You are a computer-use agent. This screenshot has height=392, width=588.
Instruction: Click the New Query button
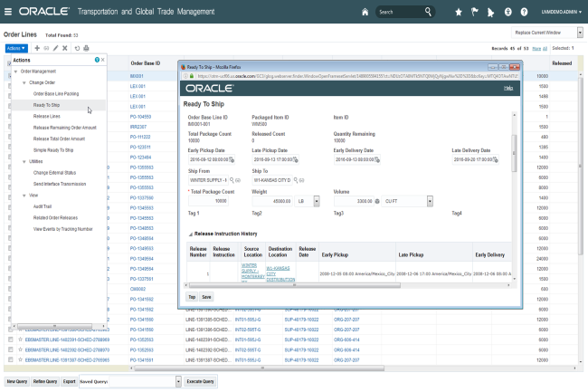(17, 381)
